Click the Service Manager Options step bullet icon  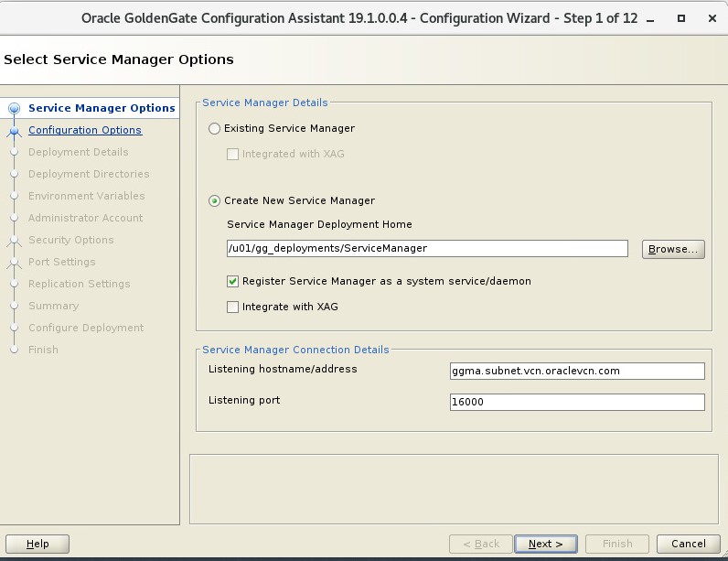click(15, 108)
